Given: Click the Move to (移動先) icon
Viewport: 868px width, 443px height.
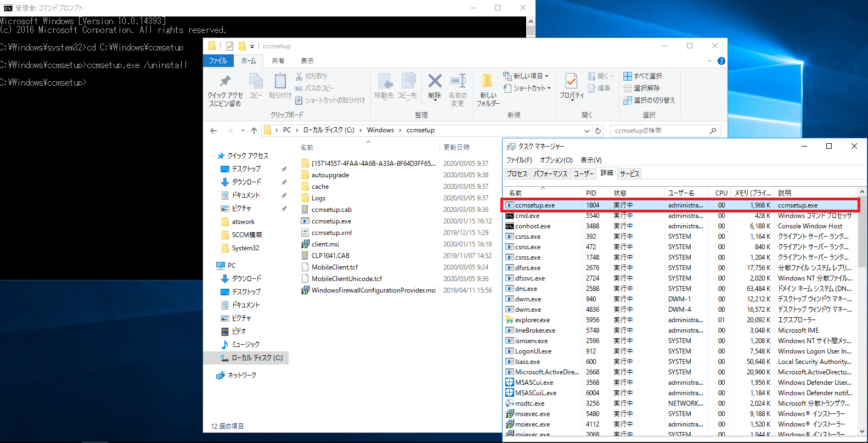Looking at the screenshot, I should [x=385, y=81].
